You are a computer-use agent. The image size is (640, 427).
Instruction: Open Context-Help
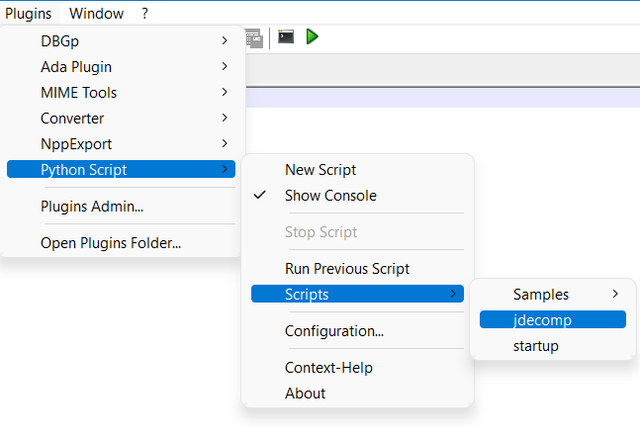[x=358, y=367]
